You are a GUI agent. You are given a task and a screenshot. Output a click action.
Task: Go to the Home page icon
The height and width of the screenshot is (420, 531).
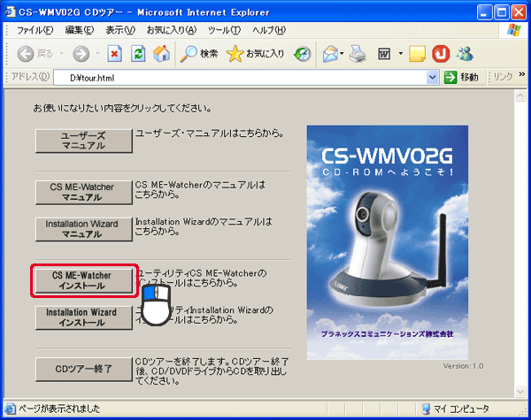pyautogui.click(x=162, y=54)
